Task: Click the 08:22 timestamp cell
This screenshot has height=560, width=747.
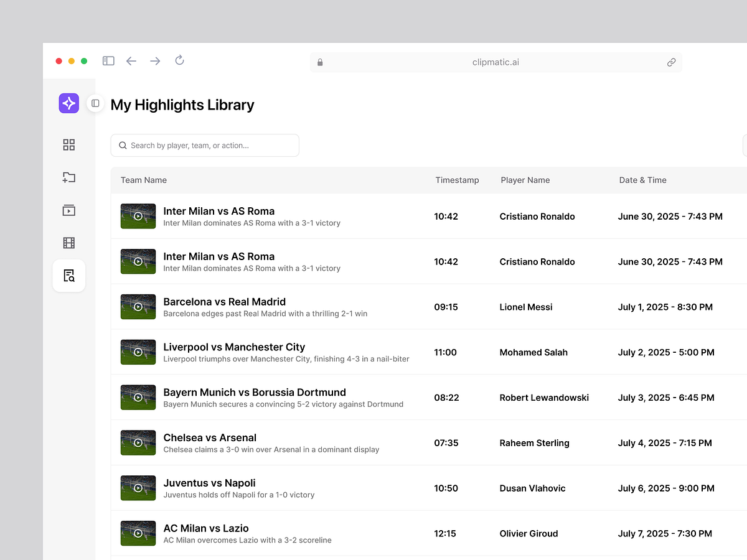Action: [446, 398]
